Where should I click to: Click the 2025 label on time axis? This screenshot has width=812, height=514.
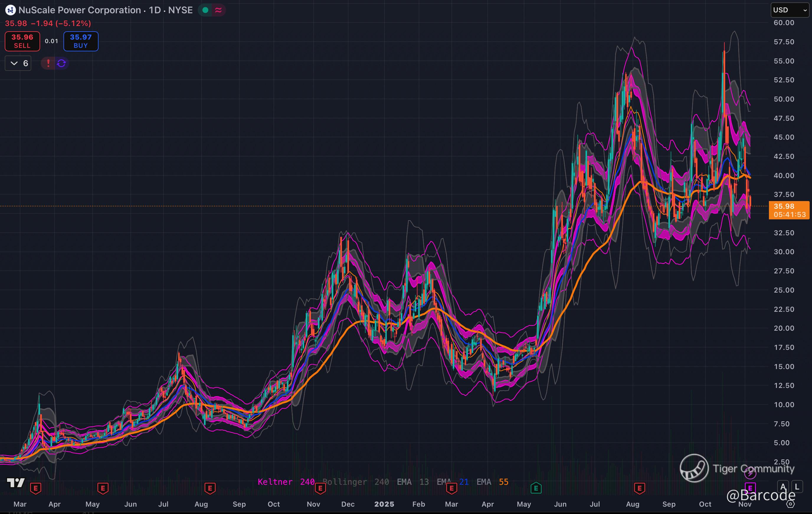pos(384,504)
